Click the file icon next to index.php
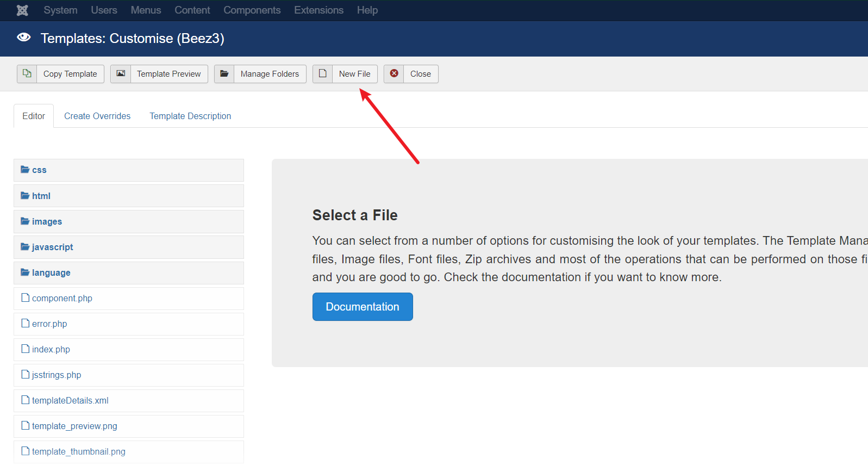 pyautogui.click(x=25, y=349)
